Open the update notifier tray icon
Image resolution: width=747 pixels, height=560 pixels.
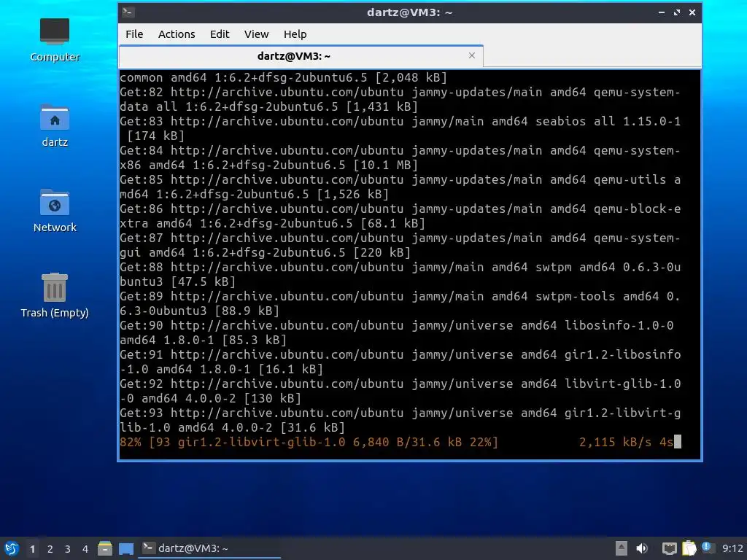707,548
